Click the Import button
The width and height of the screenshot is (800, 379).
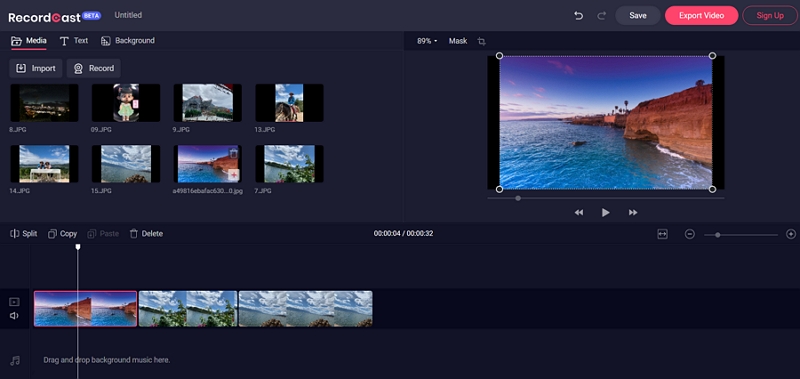pyautogui.click(x=36, y=68)
